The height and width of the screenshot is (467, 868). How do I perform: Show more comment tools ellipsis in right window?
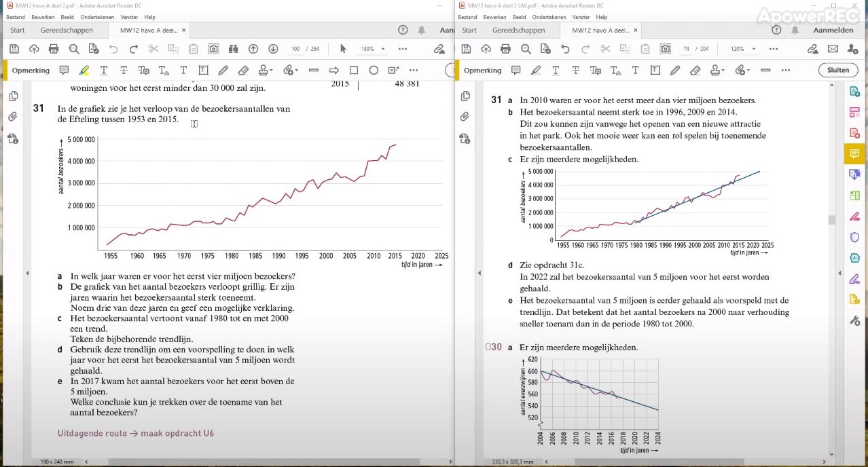(x=786, y=70)
